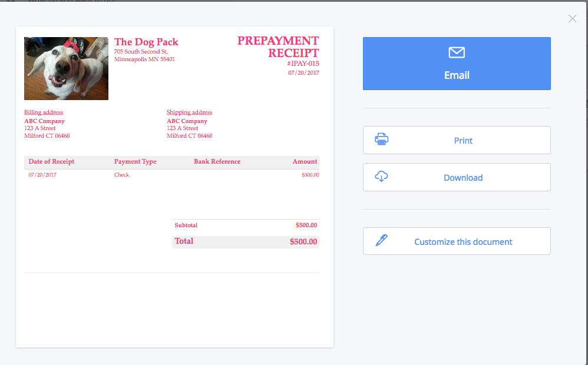Click the cloud download icon

click(x=381, y=176)
